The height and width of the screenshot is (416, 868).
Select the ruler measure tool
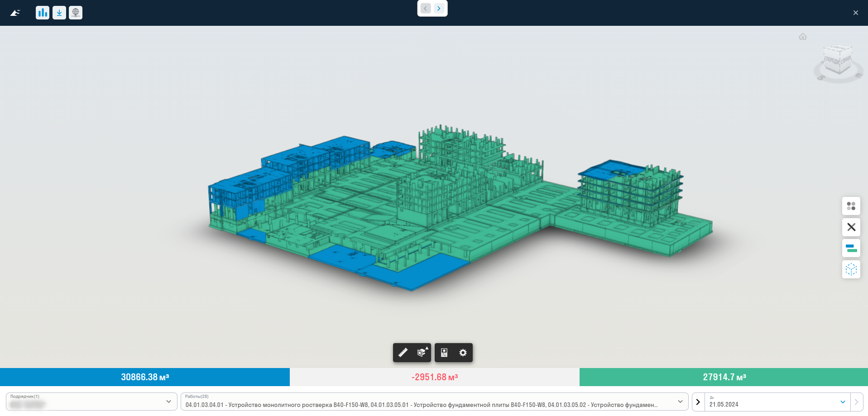tap(403, 353)
